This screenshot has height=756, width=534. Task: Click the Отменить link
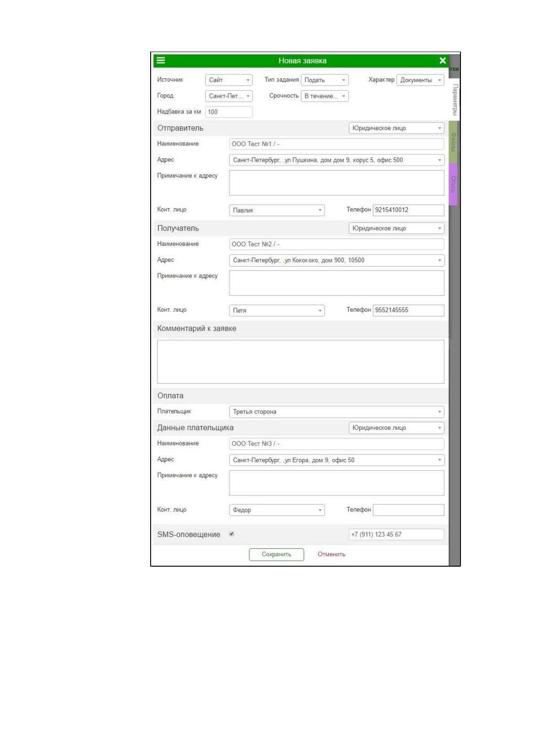click(331, 555)
